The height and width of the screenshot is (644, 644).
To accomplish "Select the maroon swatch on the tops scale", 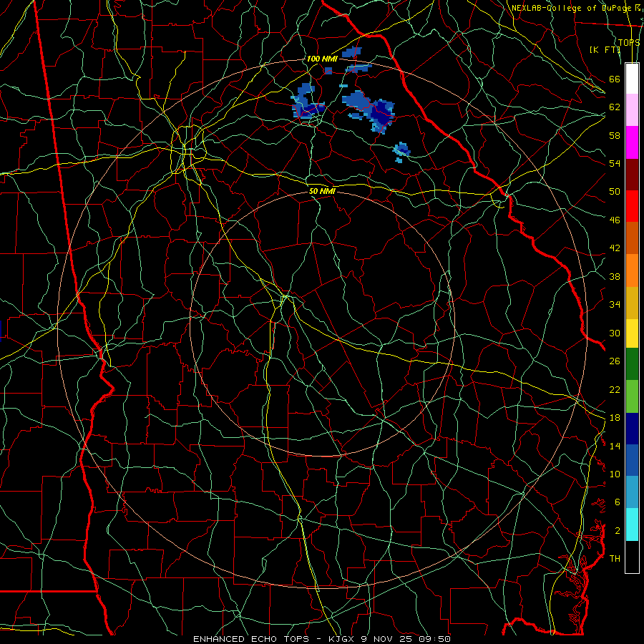I will tap(632, 175).
